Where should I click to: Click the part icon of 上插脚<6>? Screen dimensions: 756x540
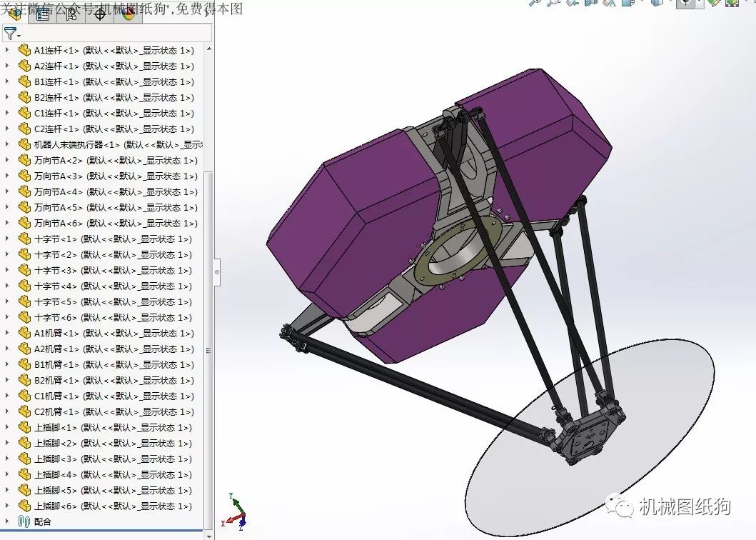click(x=24, y=506)
